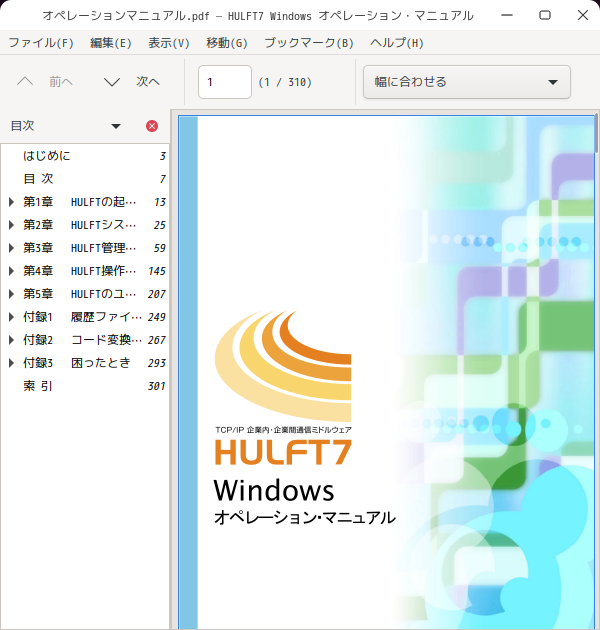The height and width of the screenshot is (630, 600).
Task: Expand the 第4章 outline entry
Action: 12,271
